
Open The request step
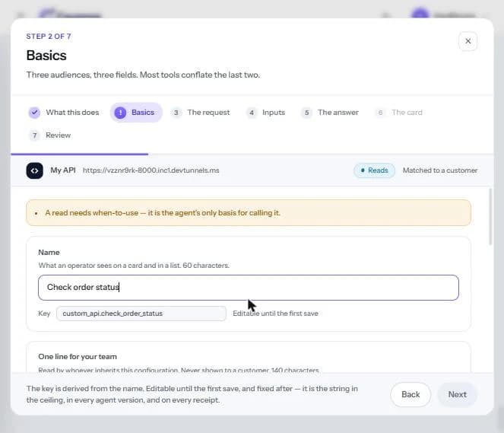click(x=200, y=113)
